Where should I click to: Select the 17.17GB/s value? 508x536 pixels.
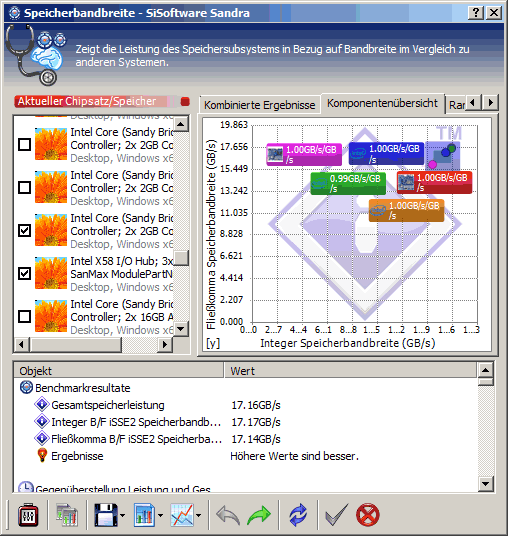[x=256, y=422]
